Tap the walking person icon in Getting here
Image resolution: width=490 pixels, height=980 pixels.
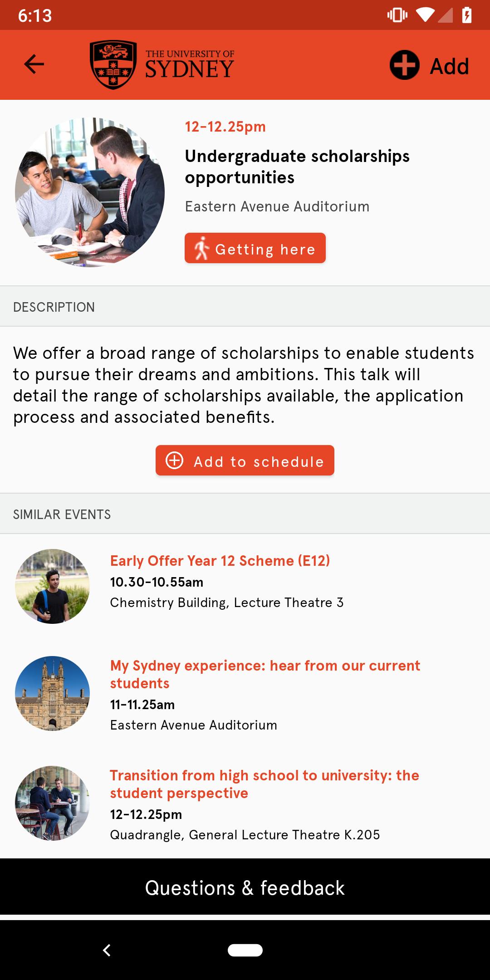point(201,248)
